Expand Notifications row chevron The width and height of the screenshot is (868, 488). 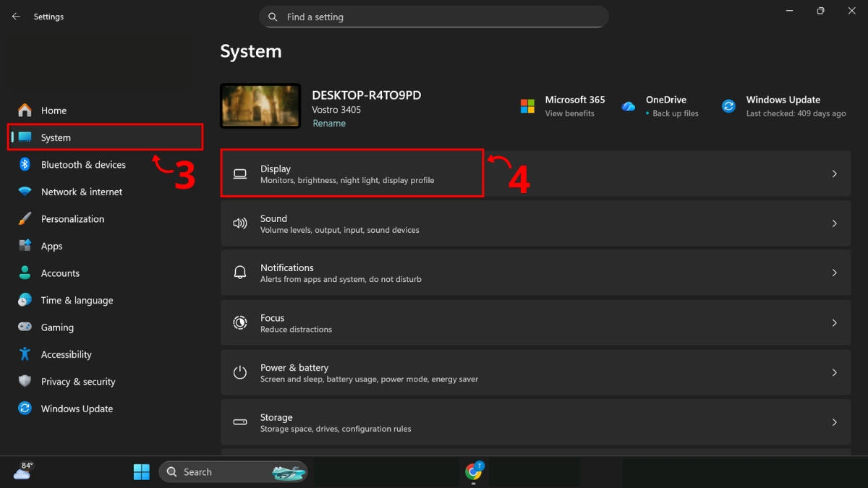tap(834, 273)
